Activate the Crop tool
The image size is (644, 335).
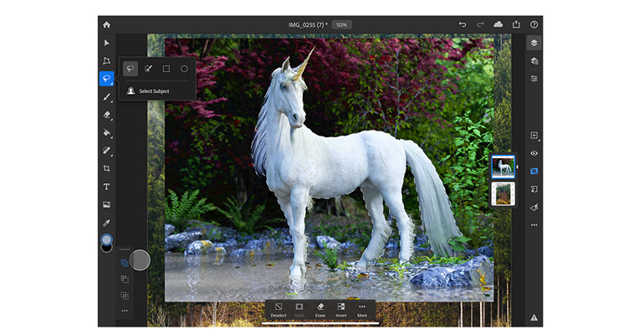pos(107,168)
